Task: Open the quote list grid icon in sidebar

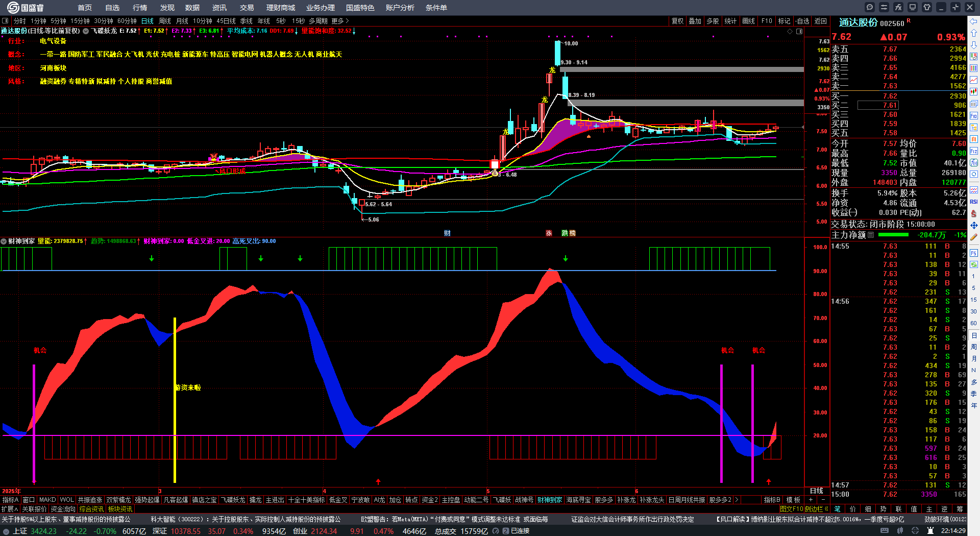Action: point(974,68)
